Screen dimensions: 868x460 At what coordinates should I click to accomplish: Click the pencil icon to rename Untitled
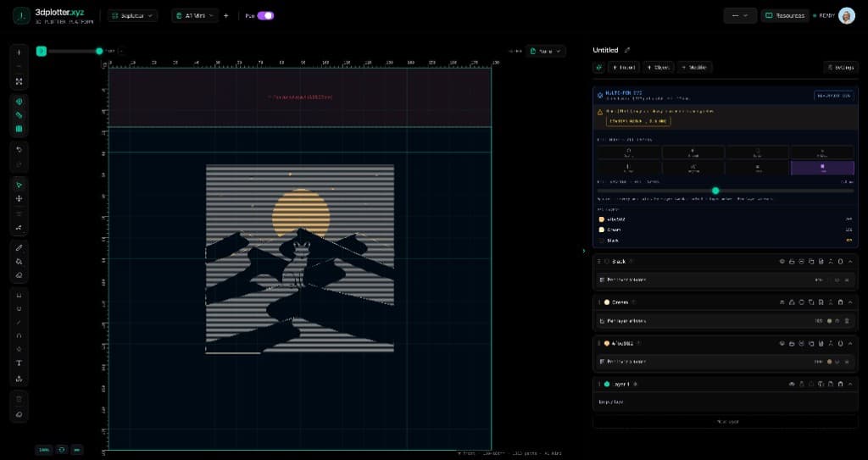626,50
